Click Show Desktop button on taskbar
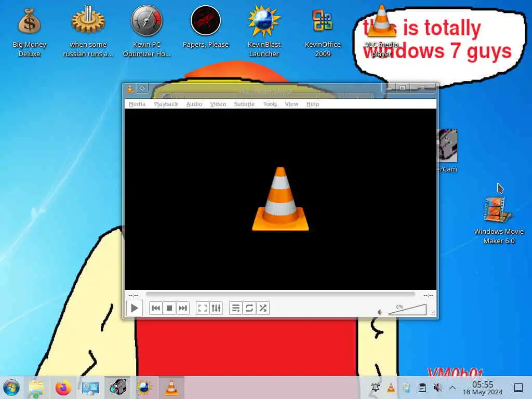The height and width of the screenshot is (399, 532). coord(518,388)
